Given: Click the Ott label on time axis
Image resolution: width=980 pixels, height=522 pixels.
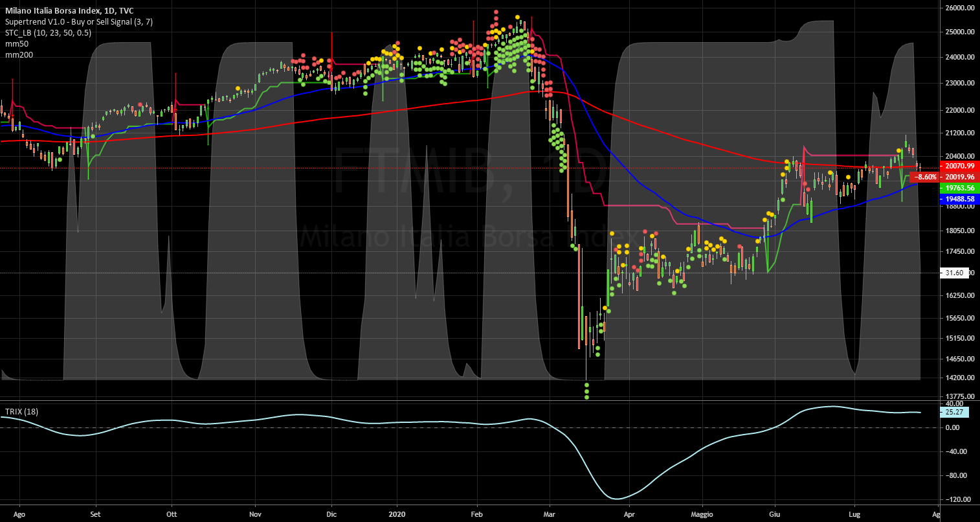Looking at the screenshot, I should [x=172, y=513].
